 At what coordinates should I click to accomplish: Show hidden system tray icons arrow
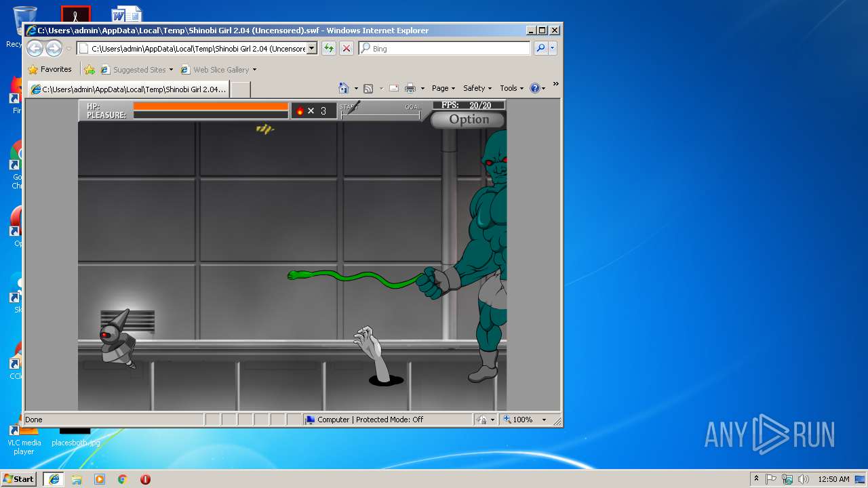click(x=756, y=479)
